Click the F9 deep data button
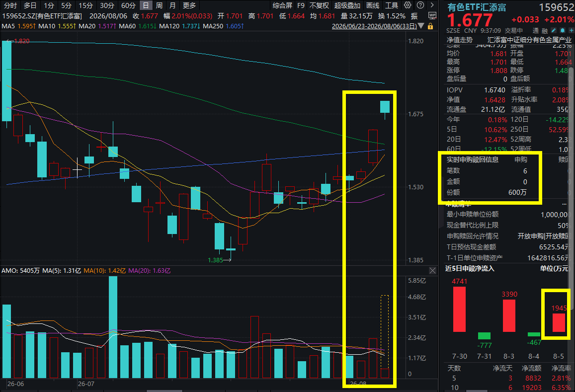Viewport: 575px width, 392px height. coord(301,5)
